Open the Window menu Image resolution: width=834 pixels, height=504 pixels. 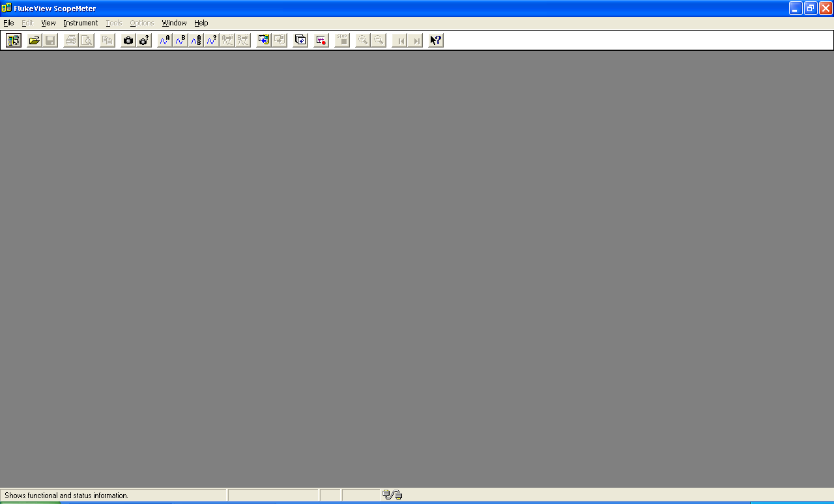tap(174, 23)
